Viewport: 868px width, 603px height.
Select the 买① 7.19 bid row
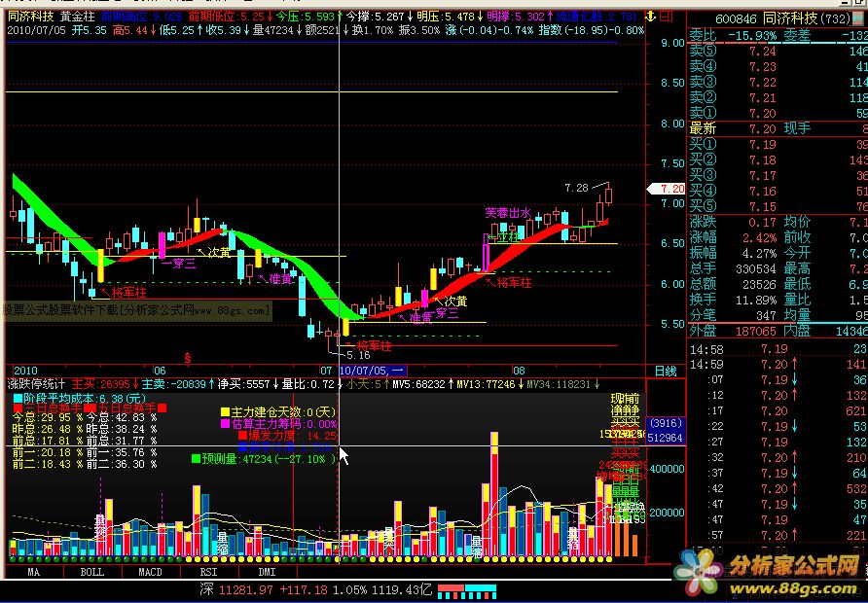pyautogui.click(x=778, y=144)
